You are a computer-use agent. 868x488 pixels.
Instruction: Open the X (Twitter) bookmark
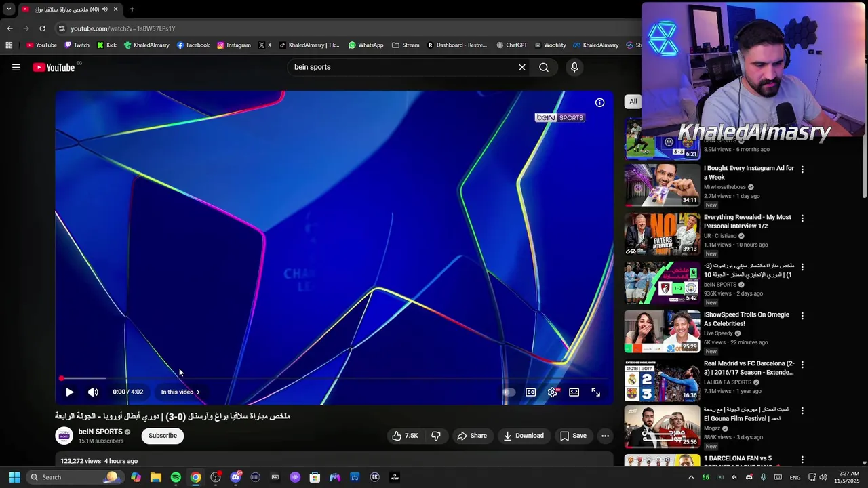click(264, 45)
